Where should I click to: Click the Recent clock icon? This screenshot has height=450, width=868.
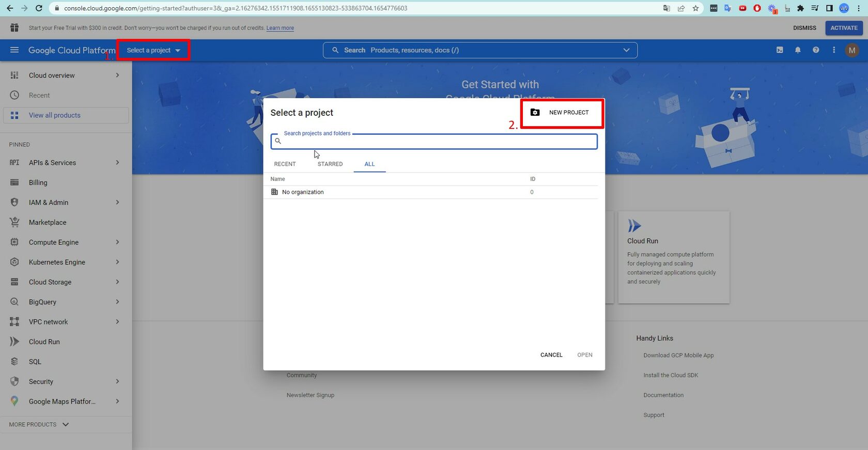(14, 95)
